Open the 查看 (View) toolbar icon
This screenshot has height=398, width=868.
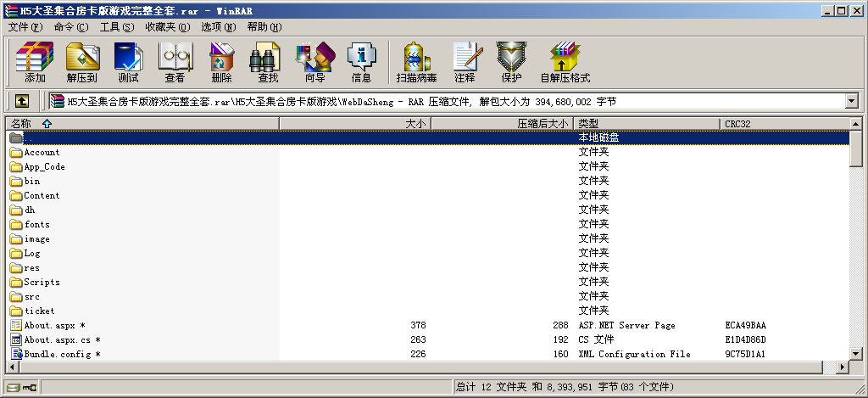point(175,63)
